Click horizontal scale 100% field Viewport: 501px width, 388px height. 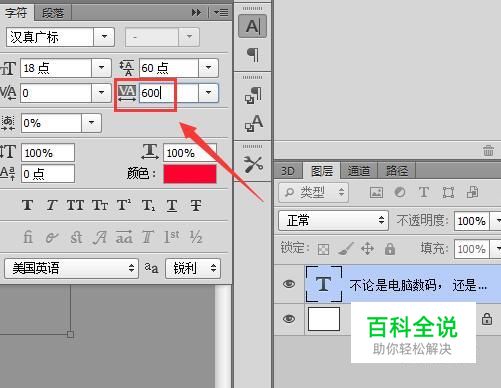pyautogui.click(x=190, y=153)
